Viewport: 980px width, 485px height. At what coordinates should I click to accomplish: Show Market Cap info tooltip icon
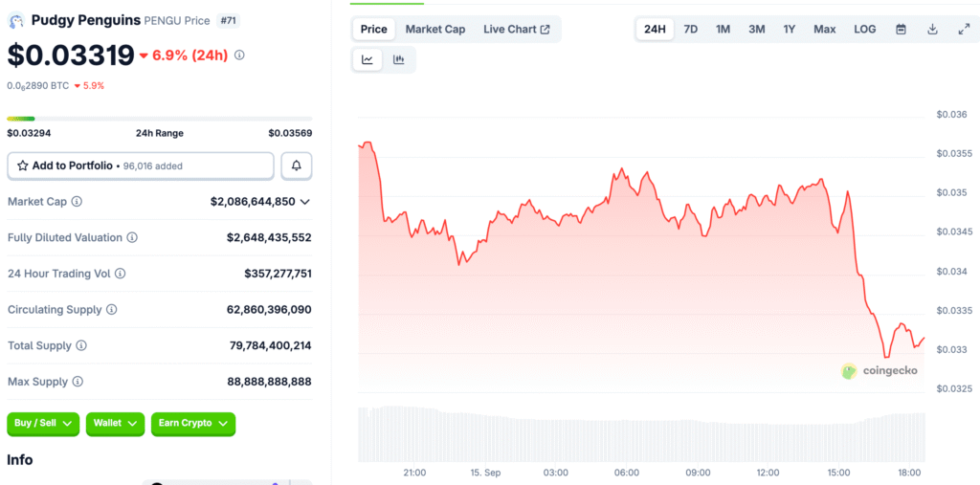coord(77,202)
